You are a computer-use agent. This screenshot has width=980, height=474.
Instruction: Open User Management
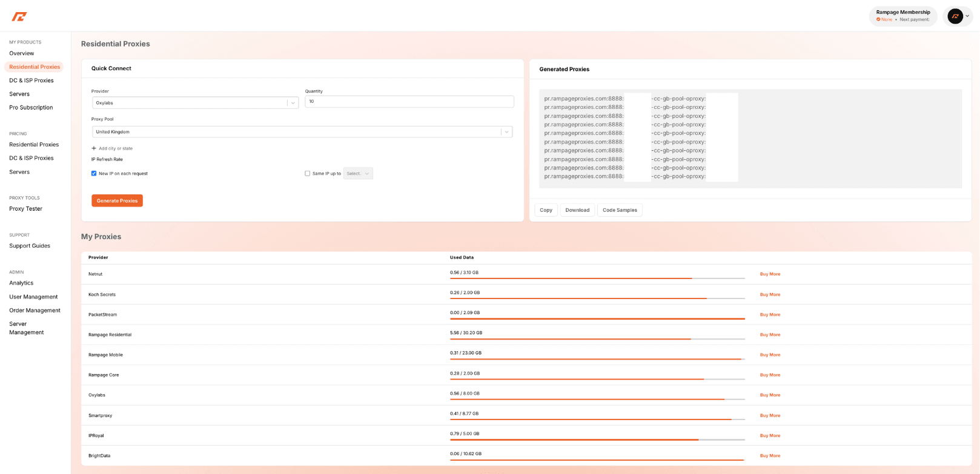click(x=33, y=297)
